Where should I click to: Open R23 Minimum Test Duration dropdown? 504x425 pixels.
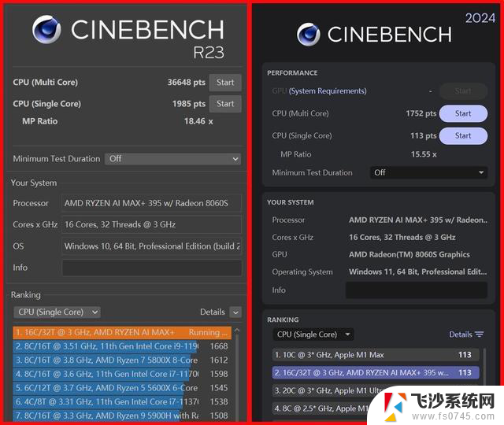[172, 159]
